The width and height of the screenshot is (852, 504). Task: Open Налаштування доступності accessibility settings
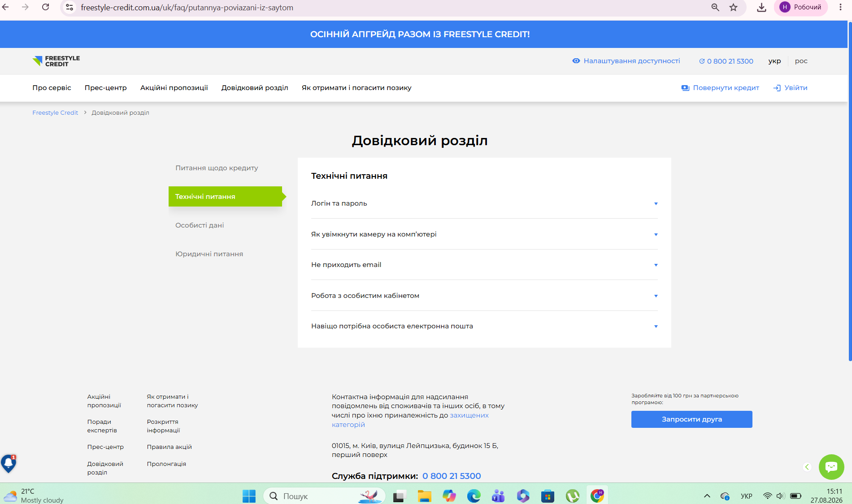click(626, 61)
